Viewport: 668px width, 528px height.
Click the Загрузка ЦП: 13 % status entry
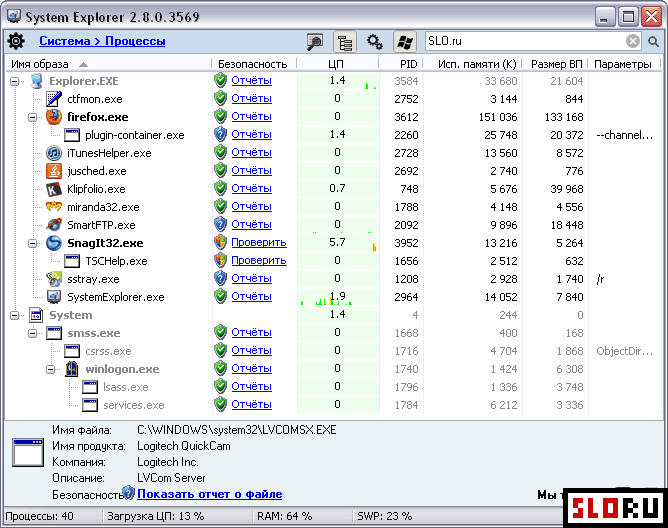[x=155, y=516]
